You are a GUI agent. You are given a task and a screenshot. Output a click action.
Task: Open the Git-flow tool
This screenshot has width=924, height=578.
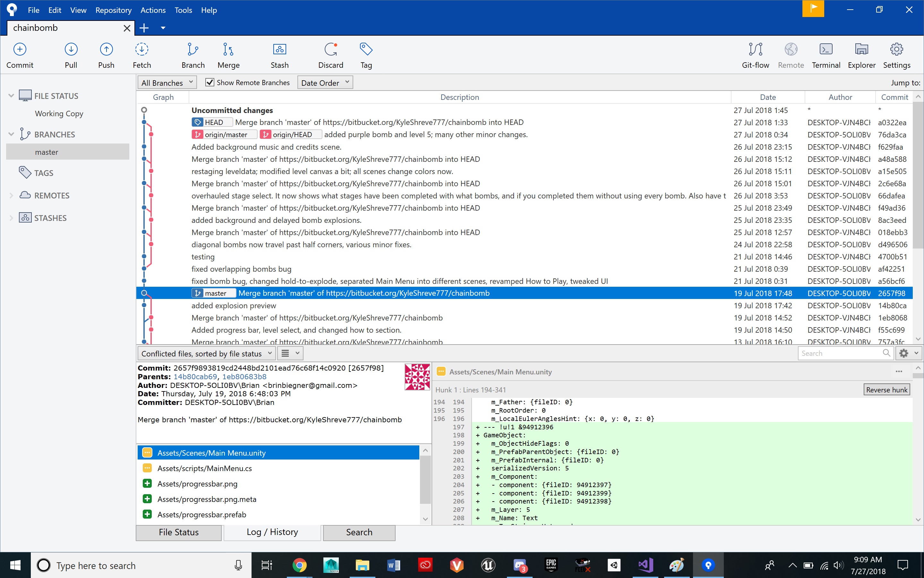(x=755, y=55)
